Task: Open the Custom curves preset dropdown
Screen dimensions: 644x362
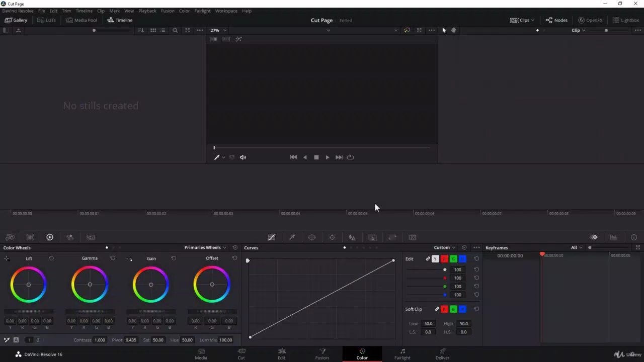Action: tap(443, 247)
